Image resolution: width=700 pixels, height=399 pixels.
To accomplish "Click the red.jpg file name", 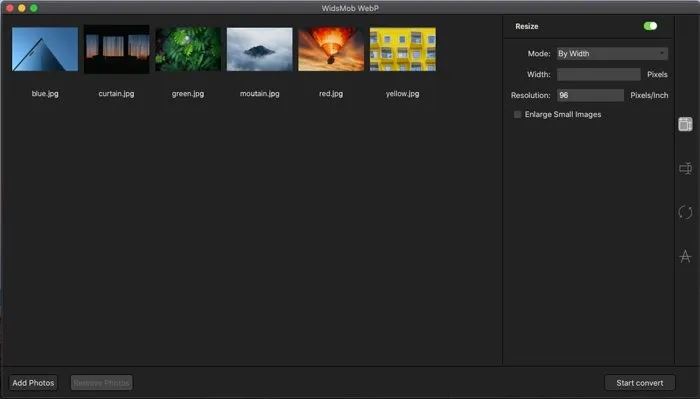I will point(331,93).
